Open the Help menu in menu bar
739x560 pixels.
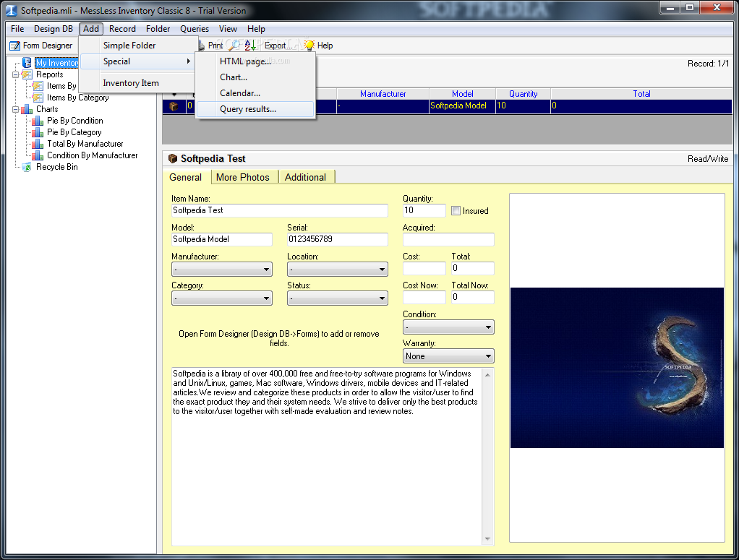[x=257, y=29]
